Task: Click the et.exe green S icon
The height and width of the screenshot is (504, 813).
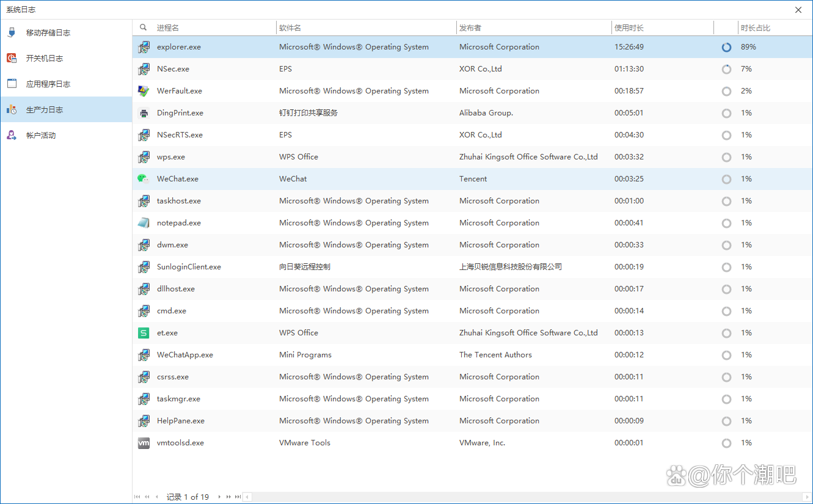Action: pos(144,333)
